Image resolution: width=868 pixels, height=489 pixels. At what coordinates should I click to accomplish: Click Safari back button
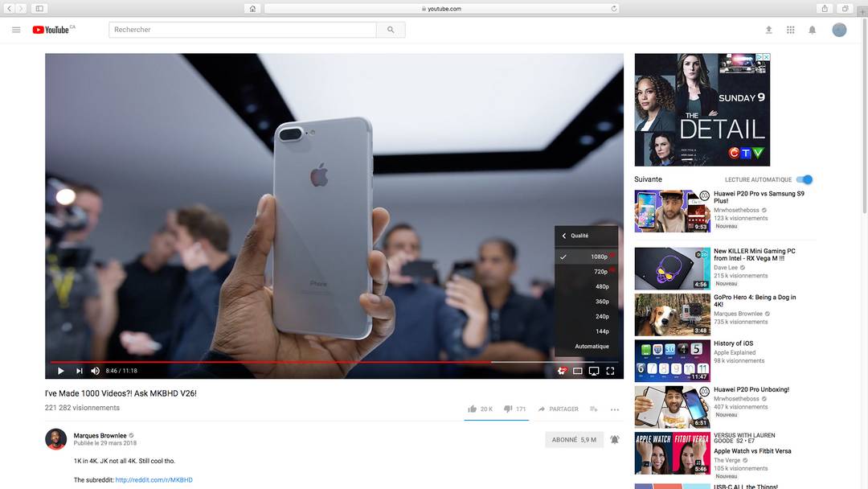10,8
